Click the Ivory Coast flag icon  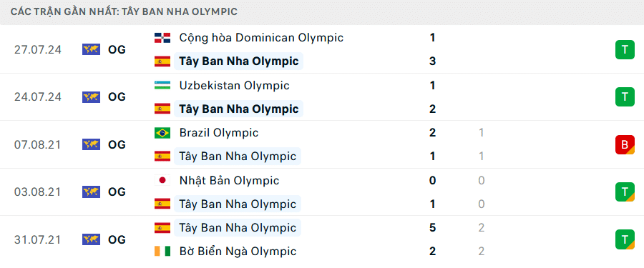[162, 251]
